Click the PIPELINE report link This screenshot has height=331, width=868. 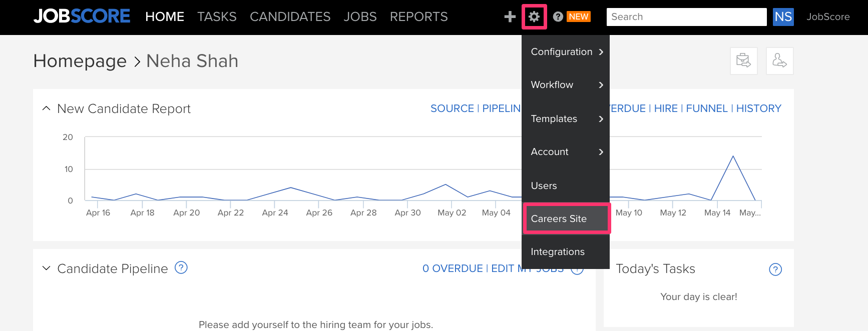(x=502, y=108)
